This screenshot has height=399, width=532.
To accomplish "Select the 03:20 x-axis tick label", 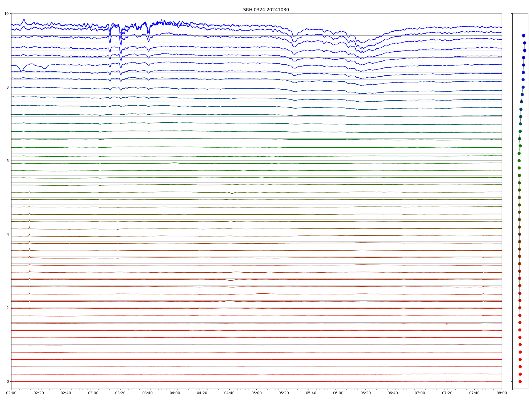I will coord(120,393).
